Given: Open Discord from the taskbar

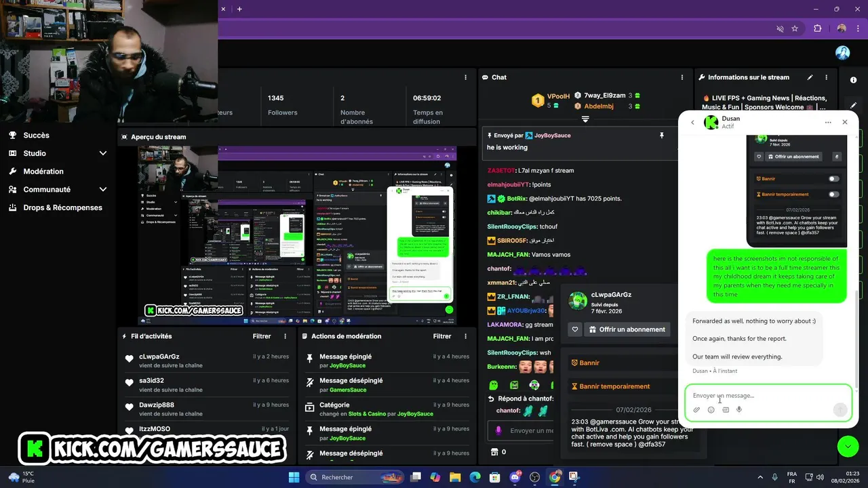Looking at the screenshot, I should 515,477.
